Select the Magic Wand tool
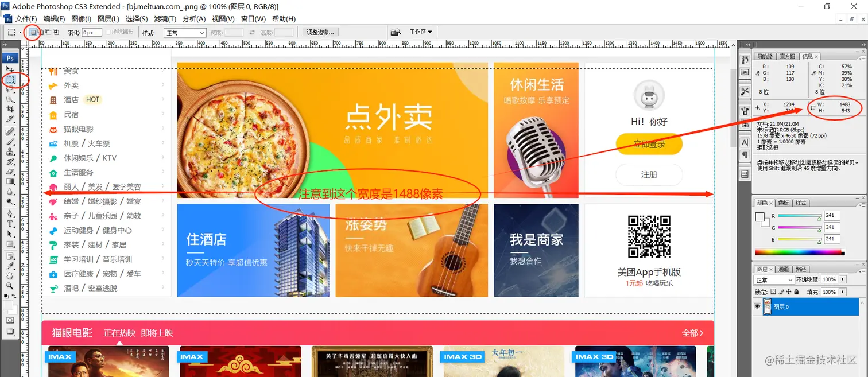Image resolution: width=868 pixels, height=377 pixels. click(x=10, y=99)
